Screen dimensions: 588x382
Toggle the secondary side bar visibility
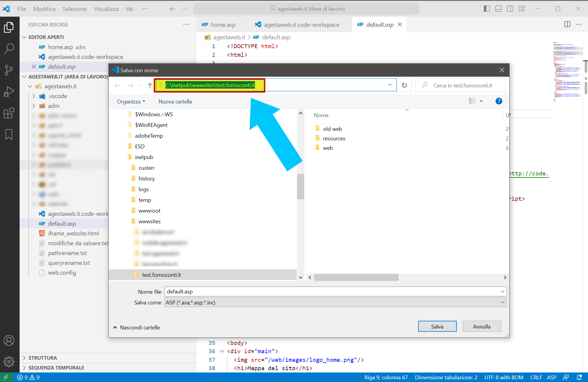coord(510,9)
